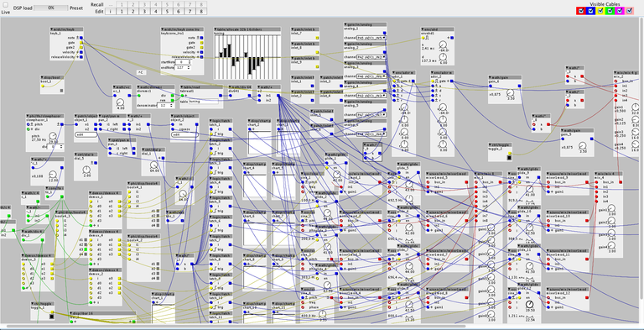Click the Edit preset i button
The height and width of the screenshot is (330, 644).
[110, 12]
